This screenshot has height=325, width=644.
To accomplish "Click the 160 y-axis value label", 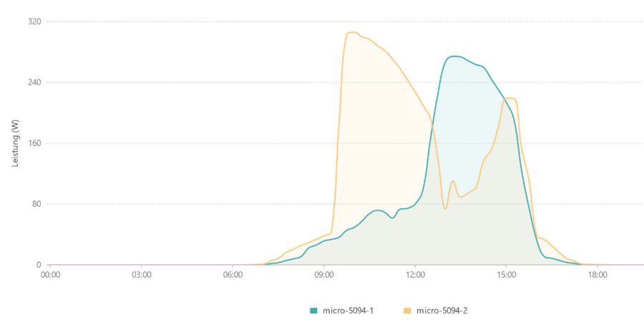I will pyautogui.click(x=34, y=143).
